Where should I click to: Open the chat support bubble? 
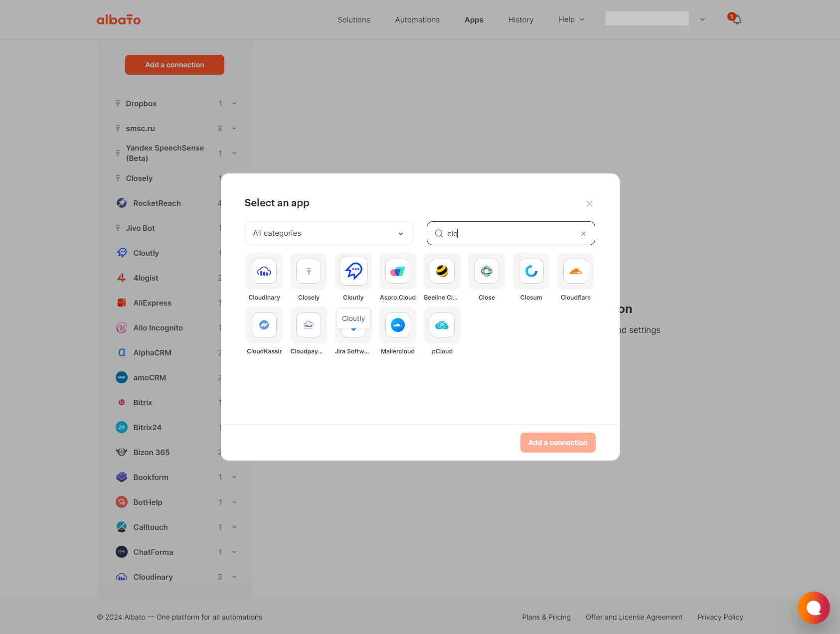(x=814, y=608)
